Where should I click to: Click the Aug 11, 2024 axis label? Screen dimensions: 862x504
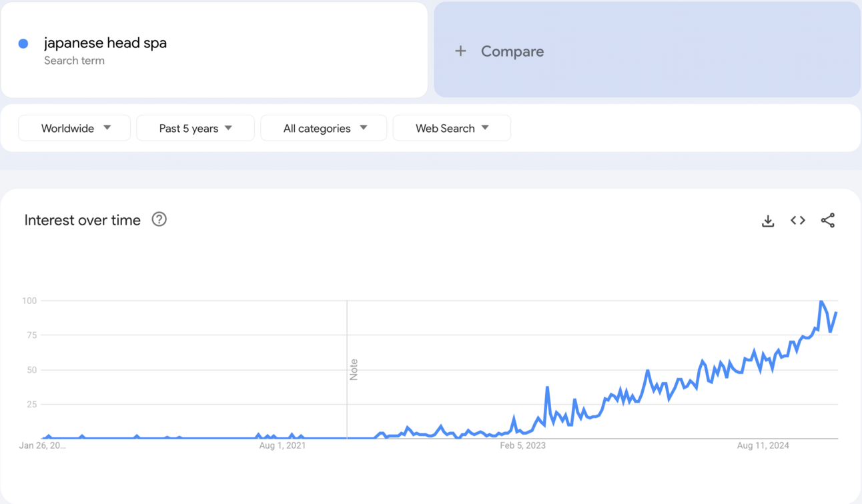(763, 445)
